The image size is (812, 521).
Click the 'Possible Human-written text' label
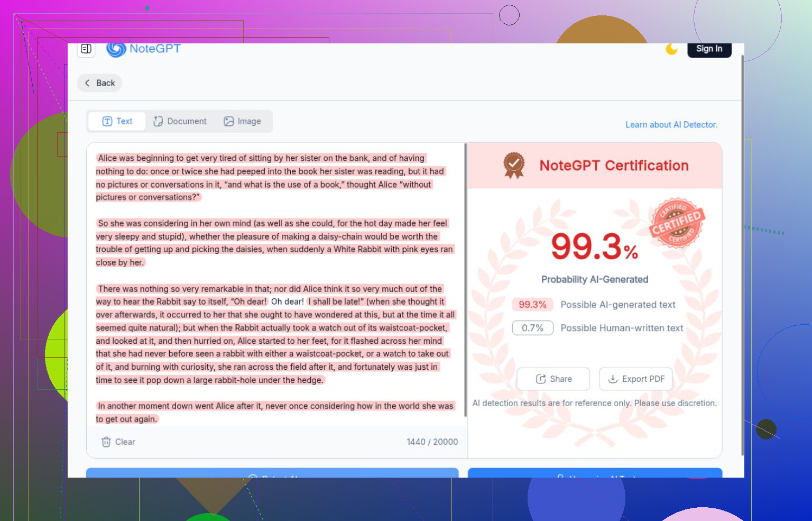point(622,328)
